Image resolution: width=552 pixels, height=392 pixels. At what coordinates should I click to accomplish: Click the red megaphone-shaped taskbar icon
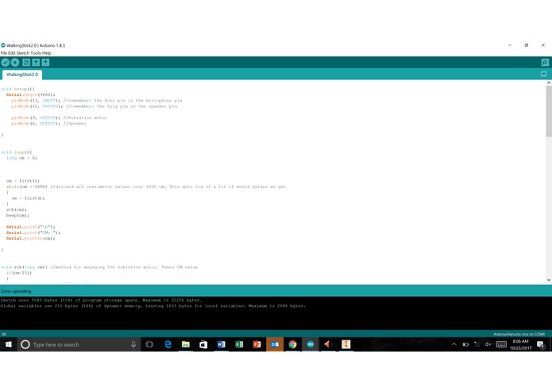pos(328,344)
